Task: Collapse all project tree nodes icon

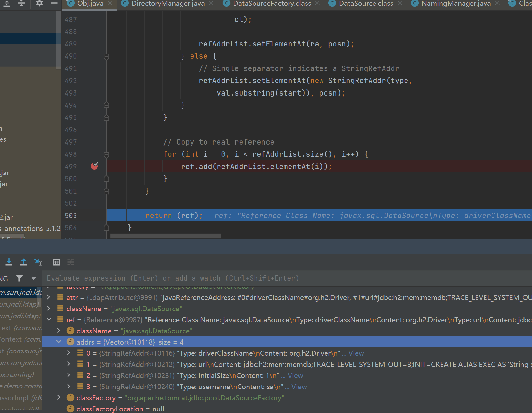Action: (21, 4)
